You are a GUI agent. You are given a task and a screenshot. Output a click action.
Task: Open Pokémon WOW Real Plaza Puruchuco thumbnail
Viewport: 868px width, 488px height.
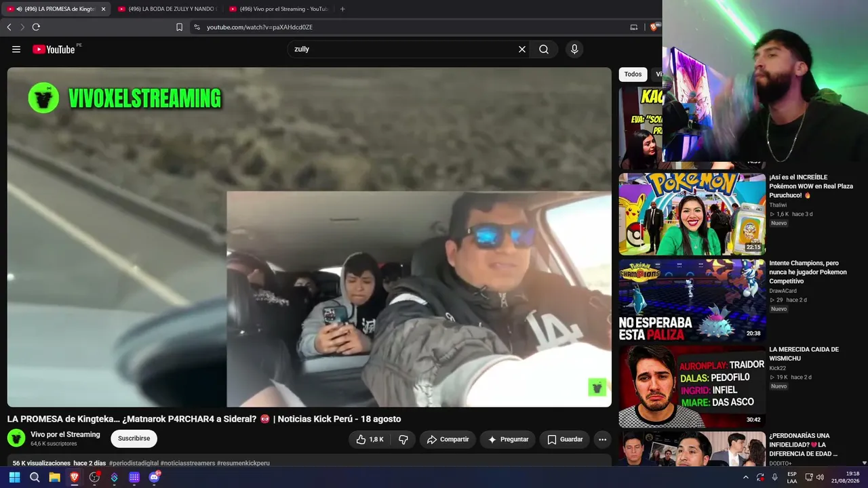coord(692,214)
